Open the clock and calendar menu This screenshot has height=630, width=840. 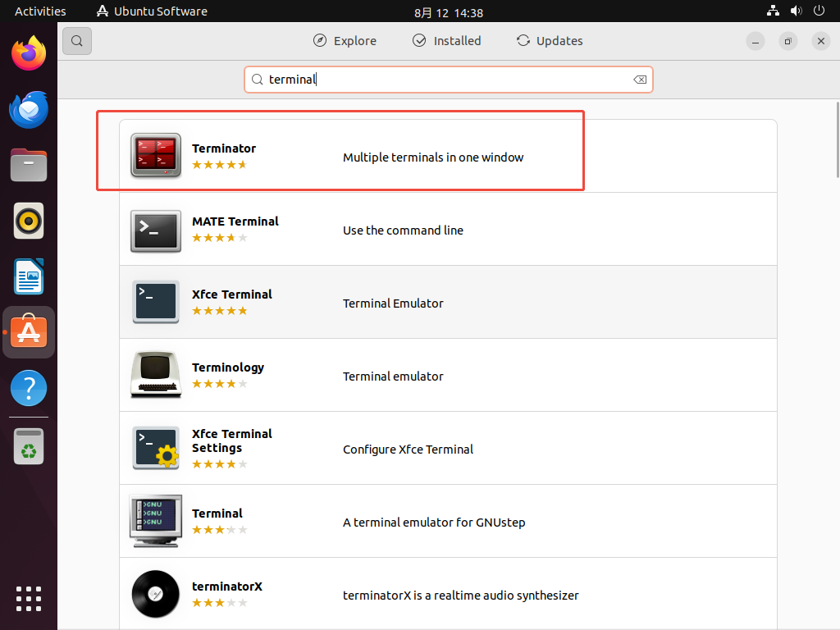coord(449,12)
